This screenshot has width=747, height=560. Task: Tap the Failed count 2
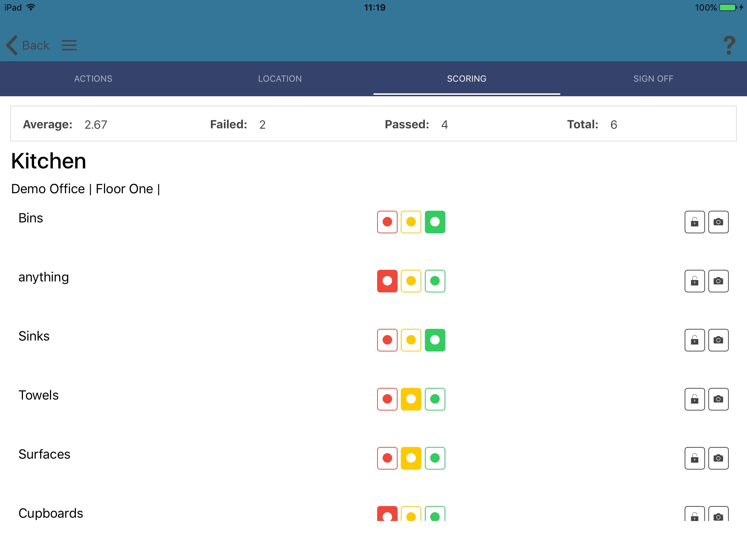pyautogui.click(x=262, y=125)
